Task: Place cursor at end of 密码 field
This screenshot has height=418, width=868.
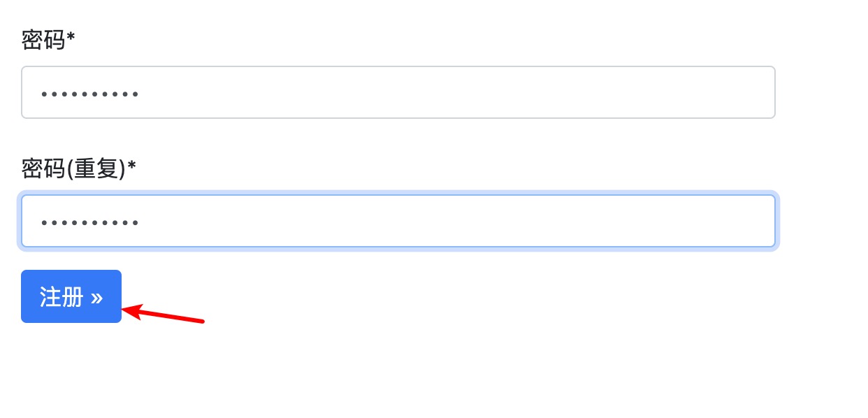Action: (x=144, y=93)
